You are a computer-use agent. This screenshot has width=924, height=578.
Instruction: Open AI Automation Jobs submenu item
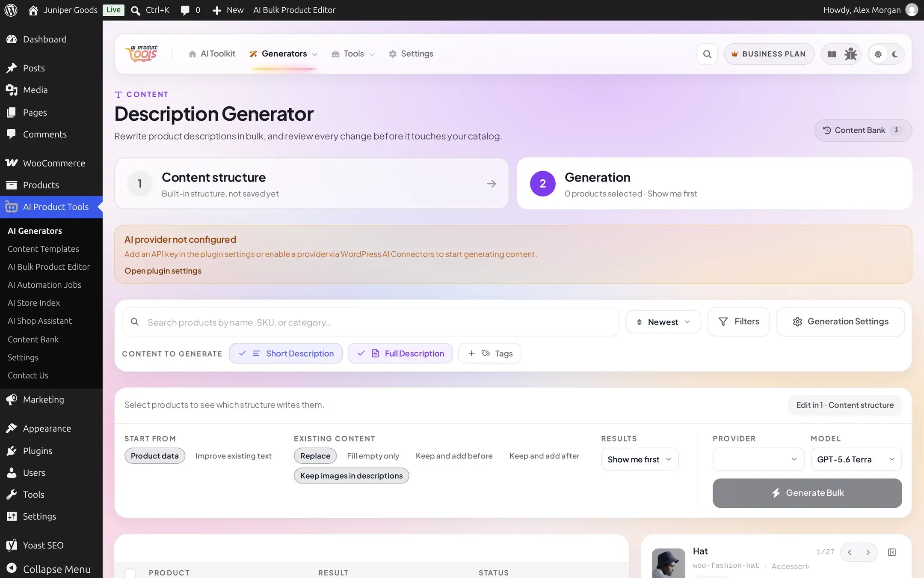[44, 285]
